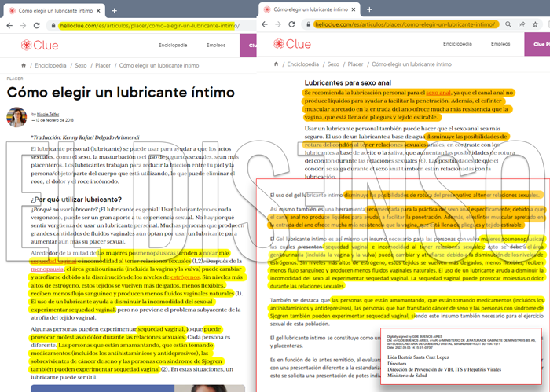Screen dimensions: 550x392
Task: Open the 'sexo anal' hyperlink in right article
Action: [438, 93]
